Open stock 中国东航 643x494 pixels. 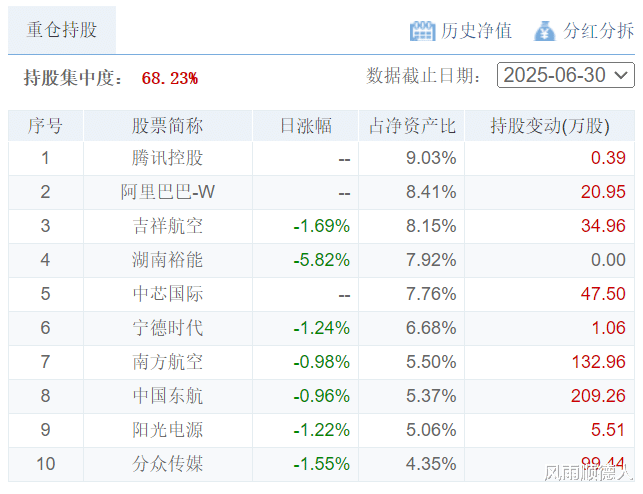click(x=167, y=396)
